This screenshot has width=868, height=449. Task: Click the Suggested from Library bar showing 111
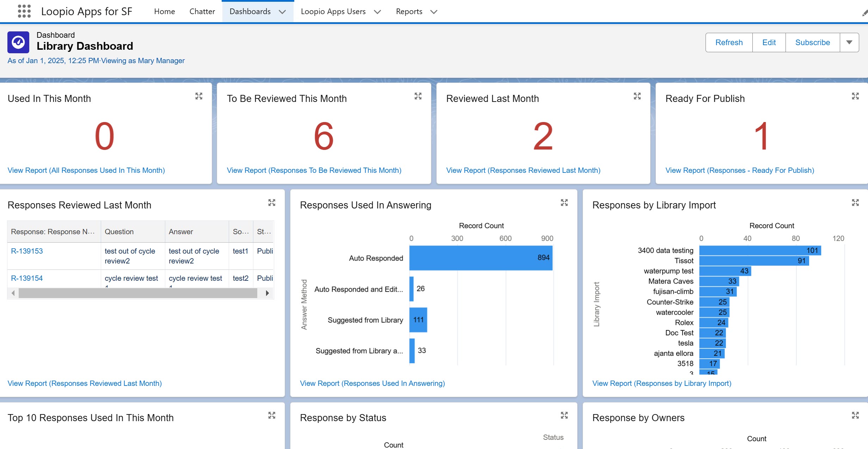coord(418,320)
